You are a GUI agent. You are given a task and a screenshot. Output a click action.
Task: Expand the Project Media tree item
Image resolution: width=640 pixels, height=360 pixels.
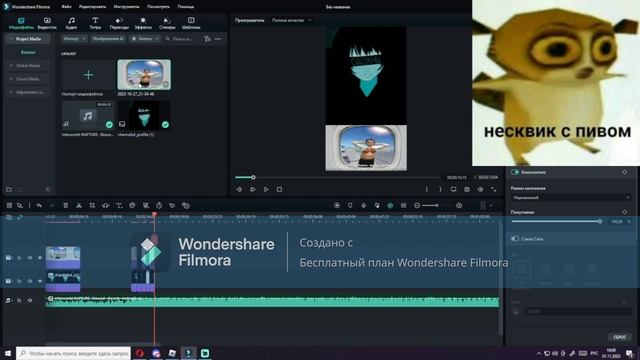[x=11, y=39]
